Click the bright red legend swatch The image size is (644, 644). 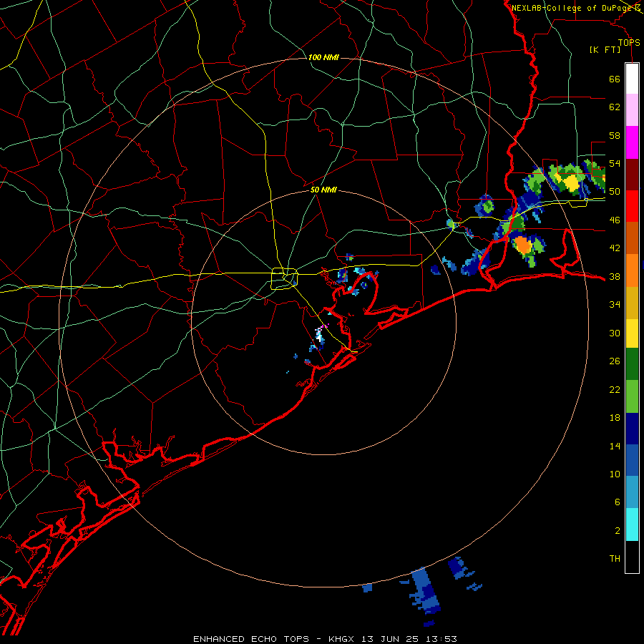pos(632,206)
